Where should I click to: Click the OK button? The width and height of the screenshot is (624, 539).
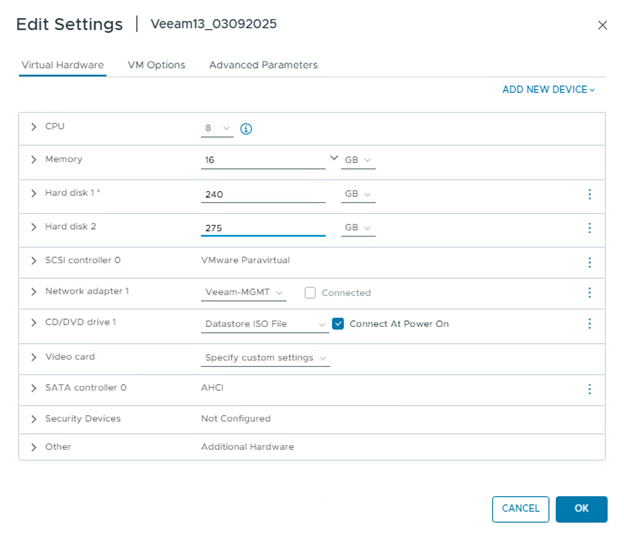pos(581,509)
